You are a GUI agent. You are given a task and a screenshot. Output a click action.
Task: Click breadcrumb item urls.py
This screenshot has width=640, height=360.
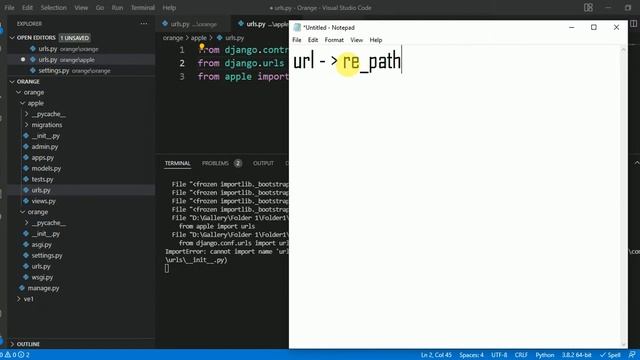click(234, 38)
